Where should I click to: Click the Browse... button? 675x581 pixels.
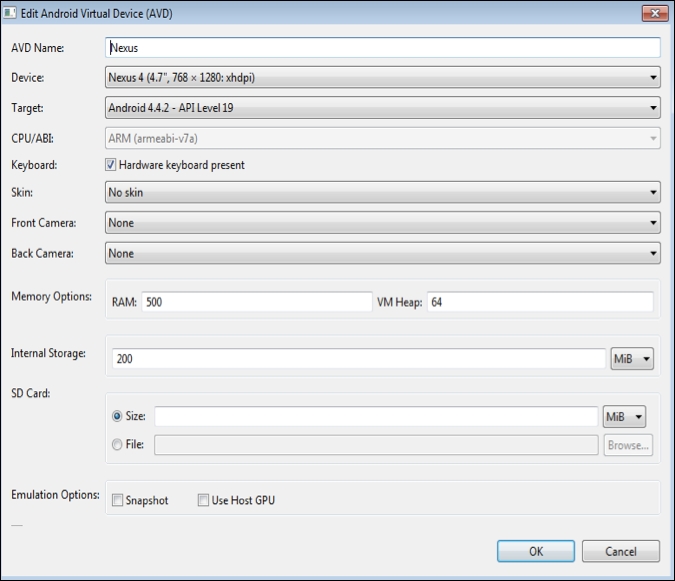628,445
